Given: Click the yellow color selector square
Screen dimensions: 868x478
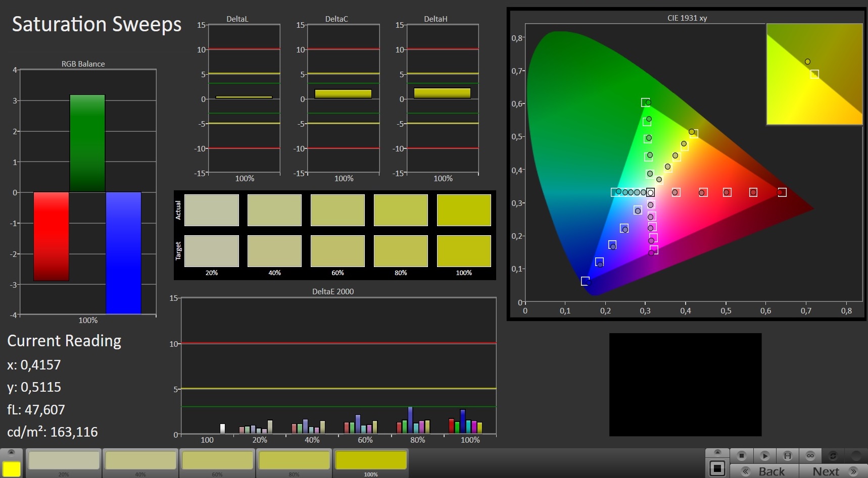Looking at the screenshot, I should [12, 468].
